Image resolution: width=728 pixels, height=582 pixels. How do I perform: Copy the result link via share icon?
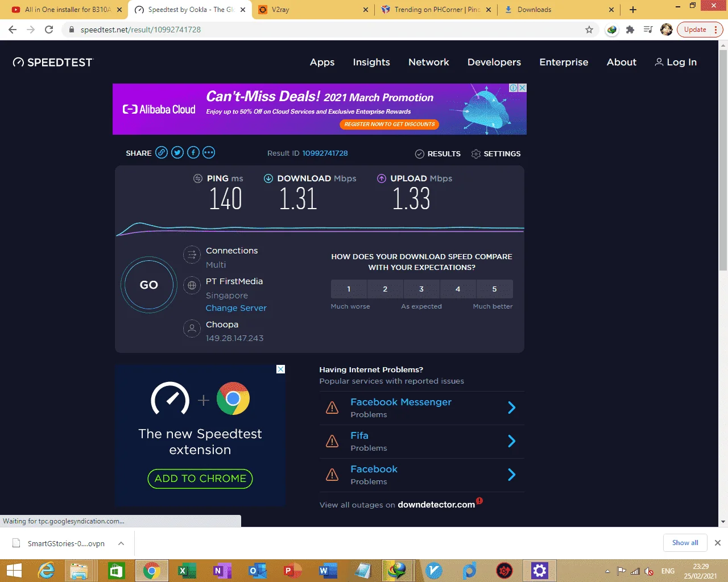162,152
